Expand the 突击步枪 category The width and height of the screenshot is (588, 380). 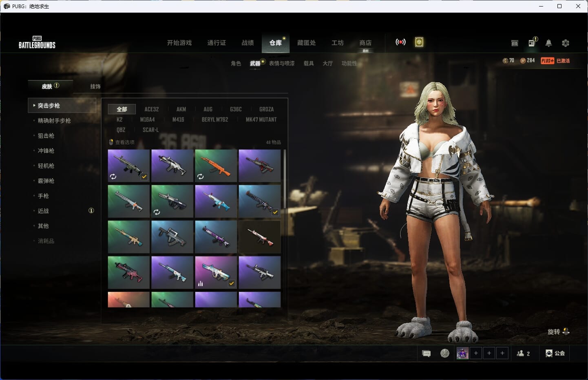click(62, 106)
